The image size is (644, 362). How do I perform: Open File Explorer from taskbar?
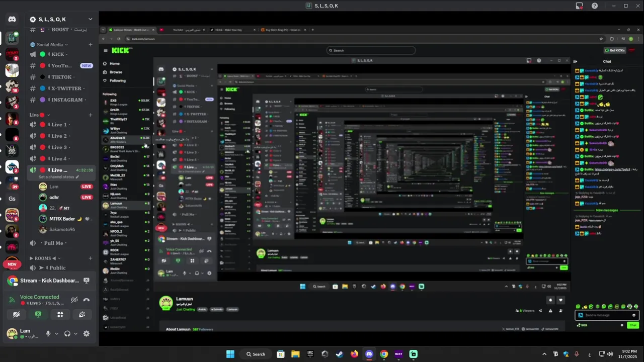click(295, 354)
